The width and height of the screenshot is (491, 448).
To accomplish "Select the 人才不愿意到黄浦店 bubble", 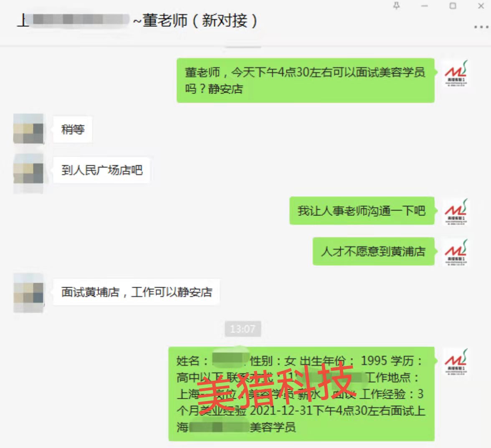I will [x=373, y=251].
